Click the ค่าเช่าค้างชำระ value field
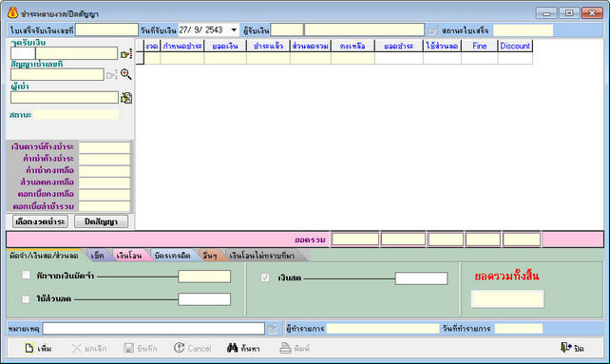Screen dimensions: 610x364 pos(105,159)
